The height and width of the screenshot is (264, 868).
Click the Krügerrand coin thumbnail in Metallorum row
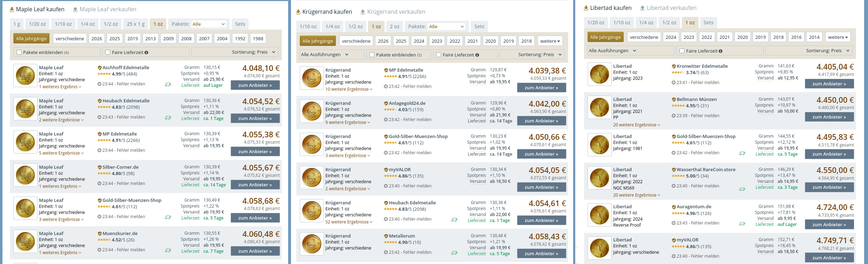[312, 244]
